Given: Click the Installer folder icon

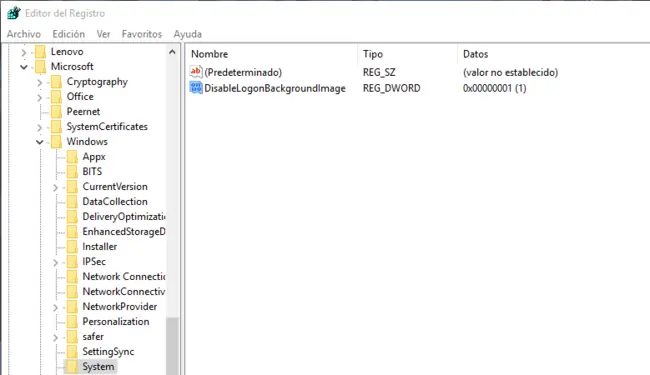Looking at the screenshot, I should point(72,247).
